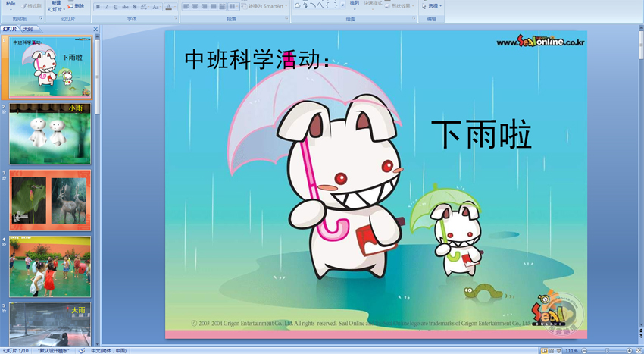Click zoom in plus button

coord(629,351)
